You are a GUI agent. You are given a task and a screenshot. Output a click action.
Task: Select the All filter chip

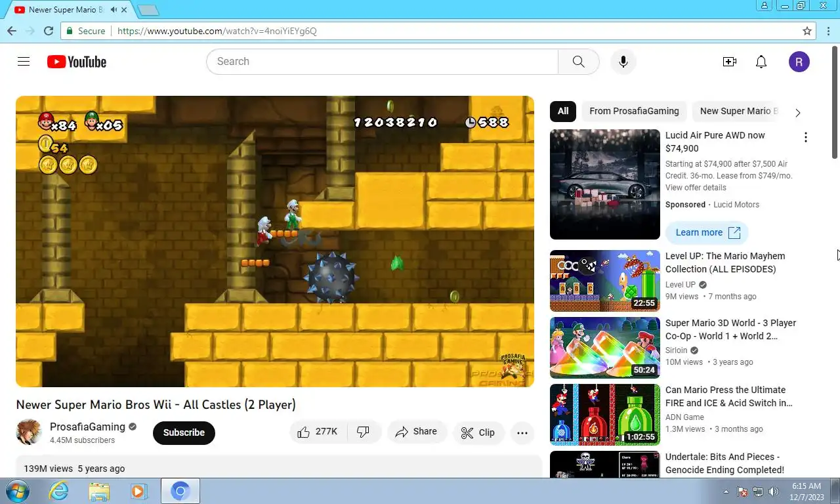[x=563, y=111]
